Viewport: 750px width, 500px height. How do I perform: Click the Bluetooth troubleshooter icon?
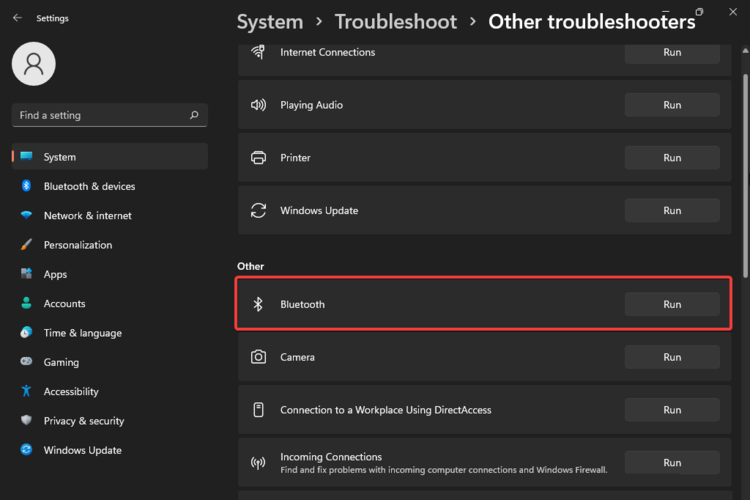click(x=258, y=304)
